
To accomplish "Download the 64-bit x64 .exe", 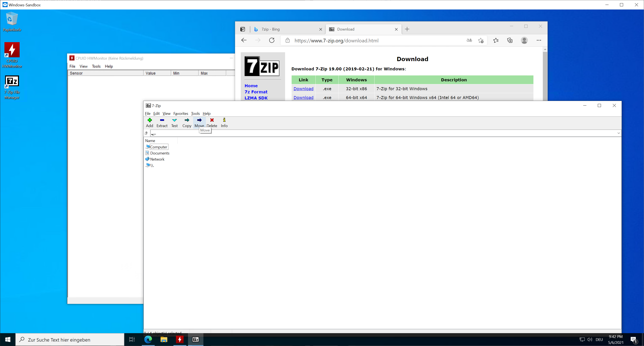I will coord(303,98).
